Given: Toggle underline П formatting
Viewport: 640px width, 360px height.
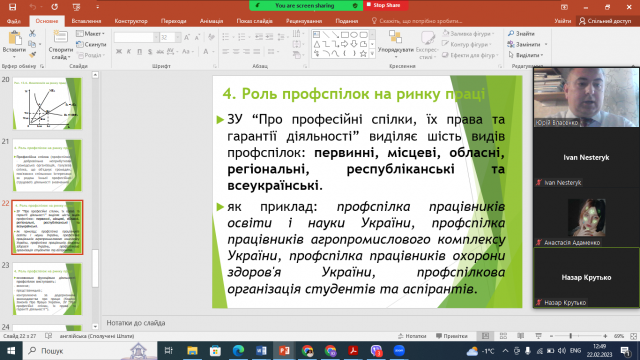Looking at the screenshot, I should [x=140, y=51].
